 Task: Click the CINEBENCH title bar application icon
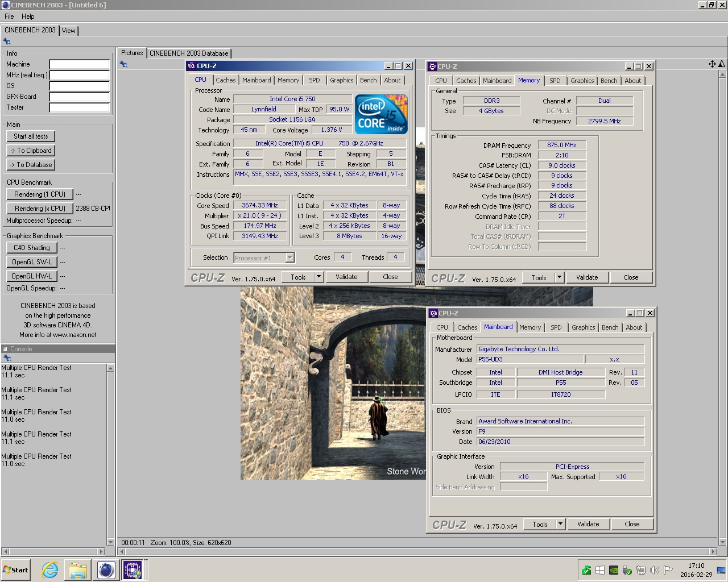tap(5, 5)
